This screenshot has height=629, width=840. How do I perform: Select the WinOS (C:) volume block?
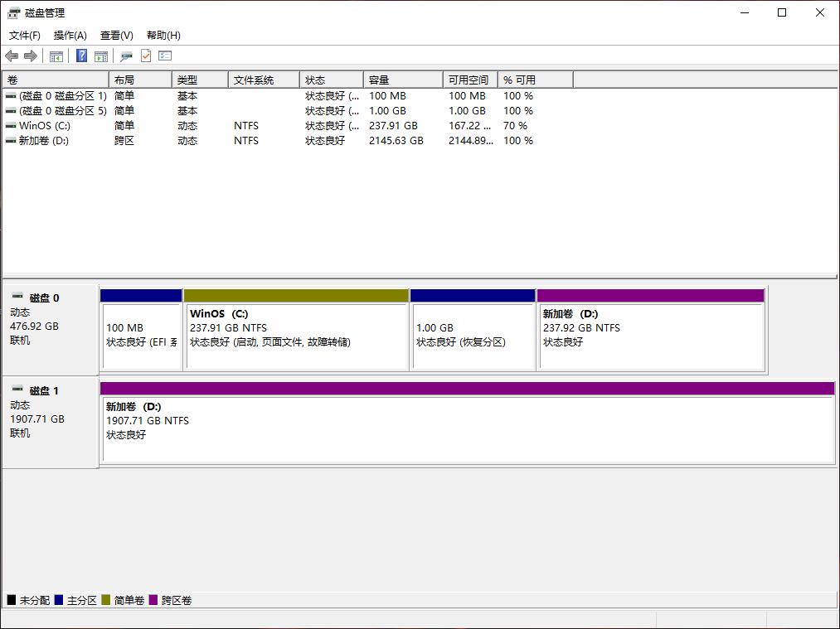pyautogui.click(x=294, y=331)
